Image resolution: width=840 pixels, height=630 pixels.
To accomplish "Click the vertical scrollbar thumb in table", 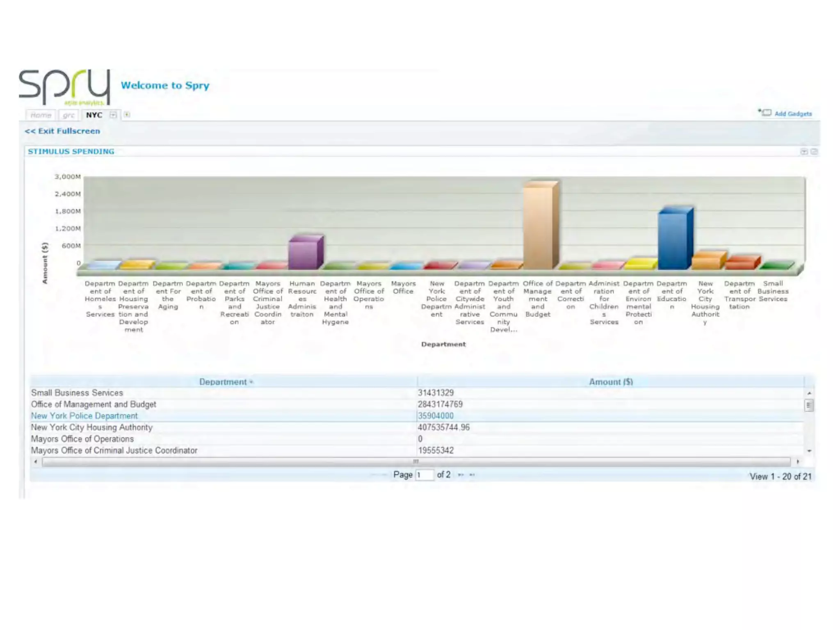I will pos(808,406).
